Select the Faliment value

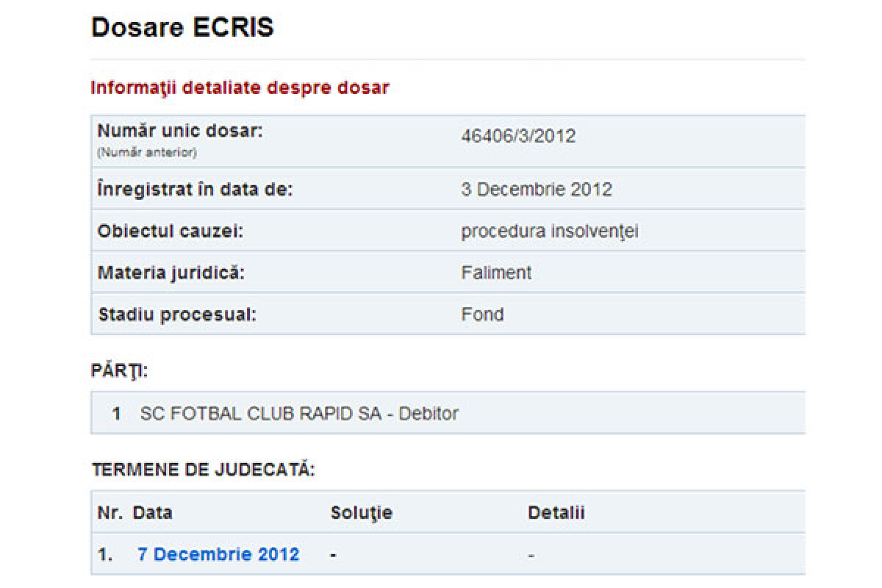point(496,273)
